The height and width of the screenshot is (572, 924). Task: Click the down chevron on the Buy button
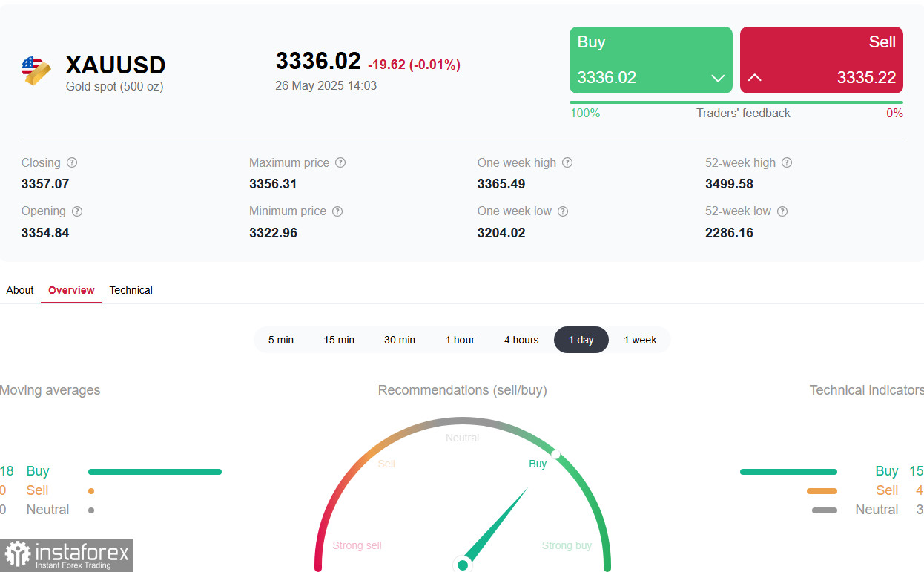717,78
